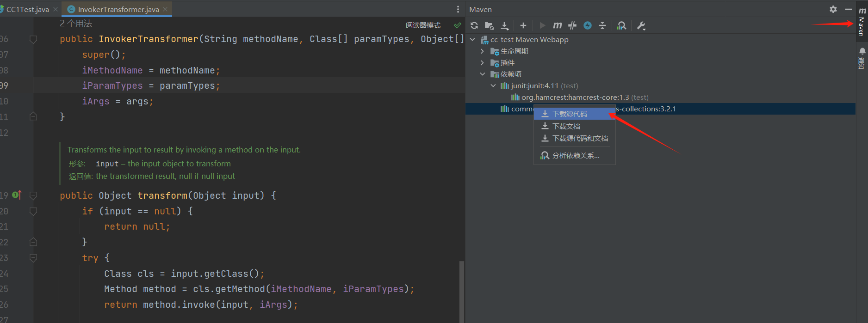Click the Reload All Maven Projects icon
The width and height of the screenshot is (868, 323).
tap(474, 26)
